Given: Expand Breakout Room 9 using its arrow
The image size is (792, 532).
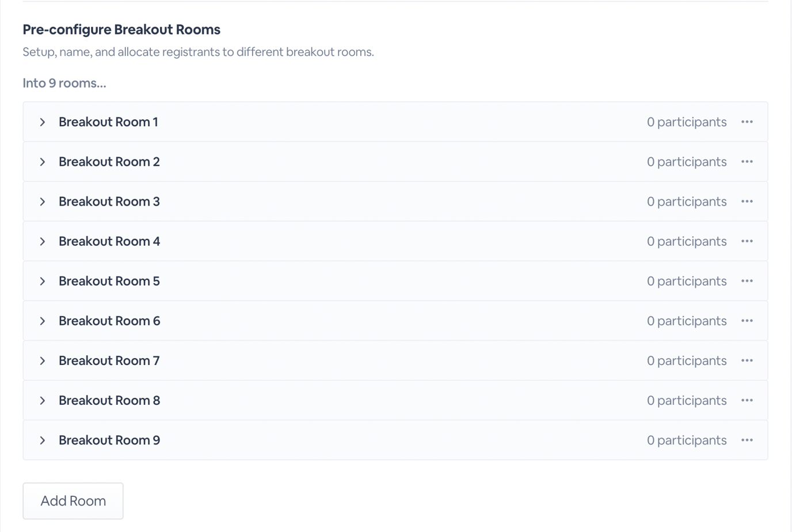Looking at the screenshot, I should [x=43, y=440].
